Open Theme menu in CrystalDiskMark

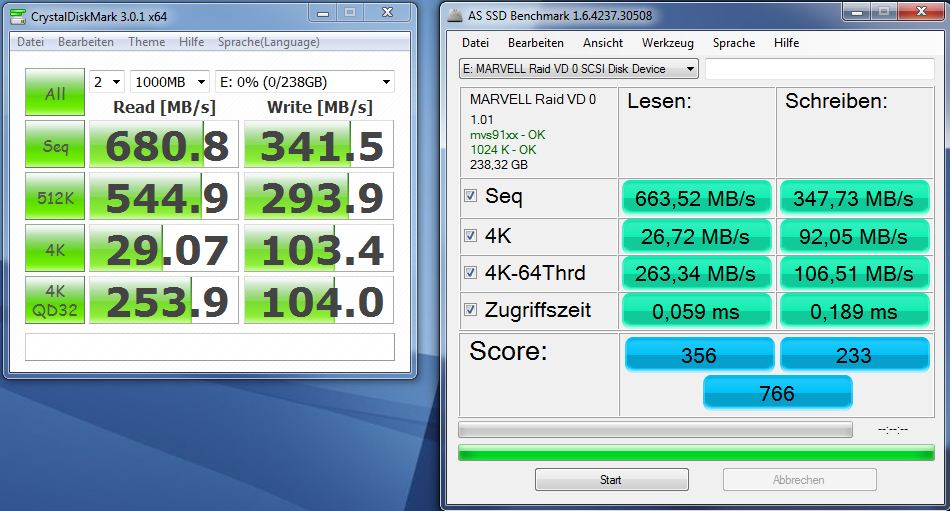(x=146, y=42)
